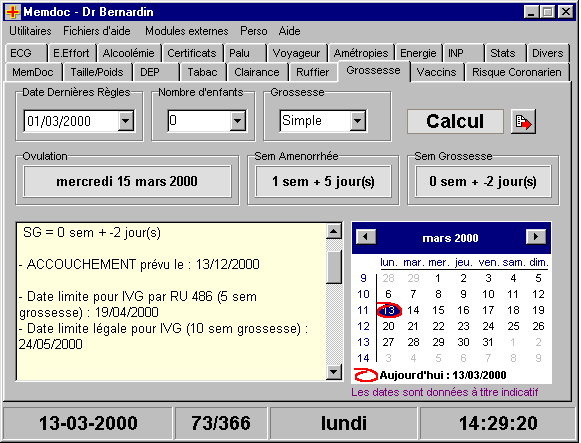
Task: Click the Sem Amenorrhée result field
Action: 323,181
